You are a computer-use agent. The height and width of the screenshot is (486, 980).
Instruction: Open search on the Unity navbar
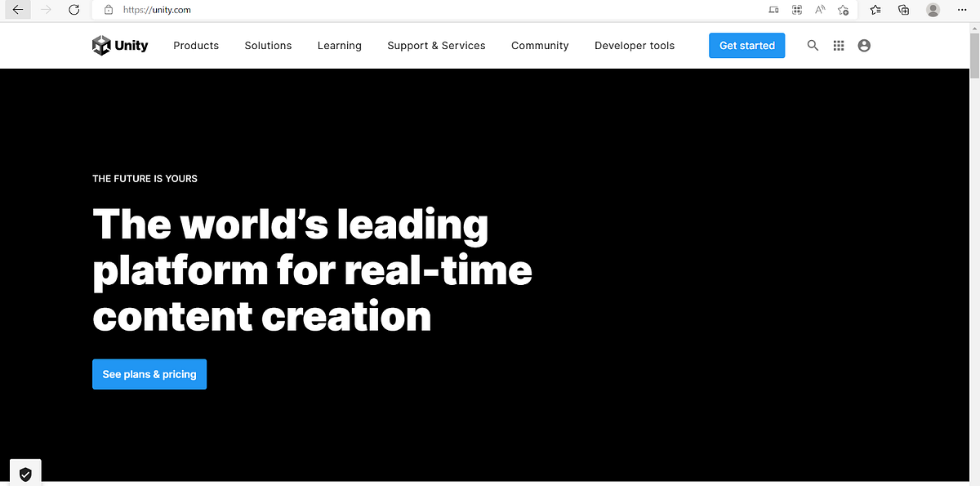pos(813,46)
